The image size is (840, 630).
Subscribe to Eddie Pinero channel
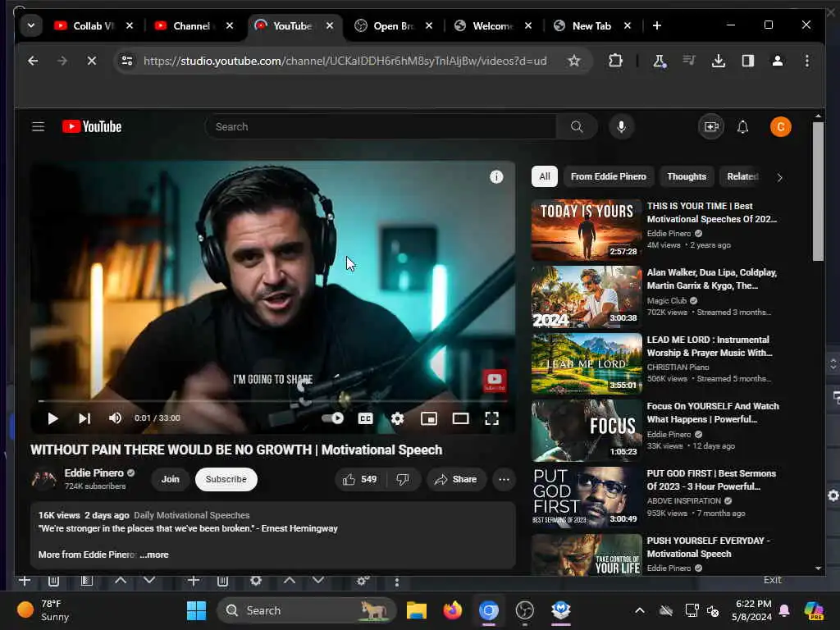pos(226,479)
